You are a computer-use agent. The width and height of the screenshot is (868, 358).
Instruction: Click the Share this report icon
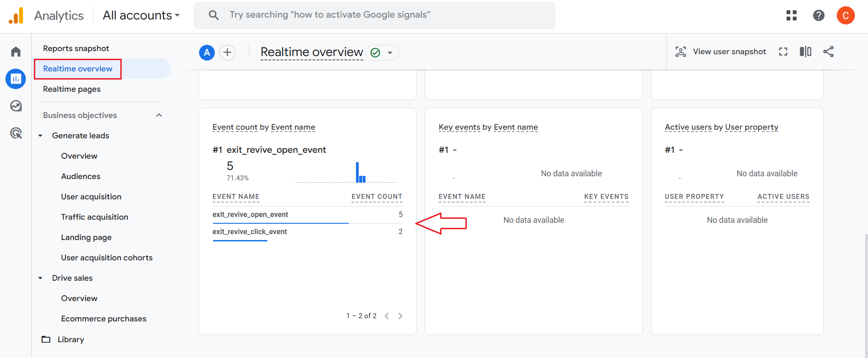[x=828, y=52]
